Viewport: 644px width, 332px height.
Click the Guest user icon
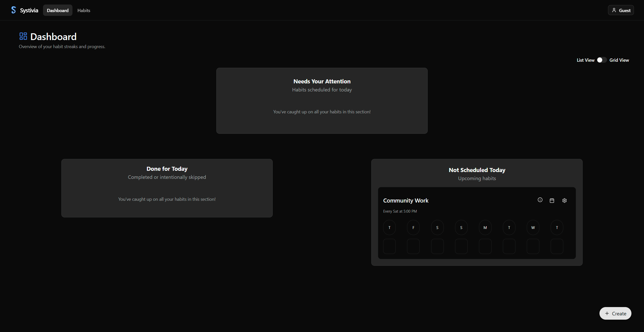tap(614, 10)
